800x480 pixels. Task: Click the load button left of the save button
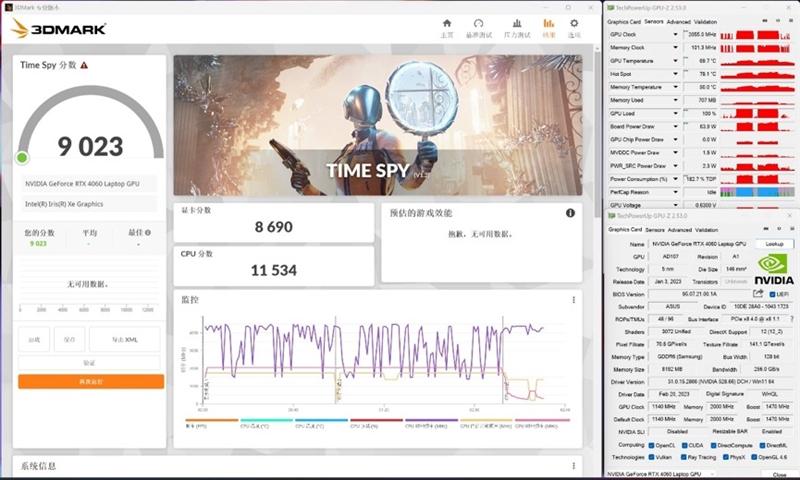tap(34, 340)
